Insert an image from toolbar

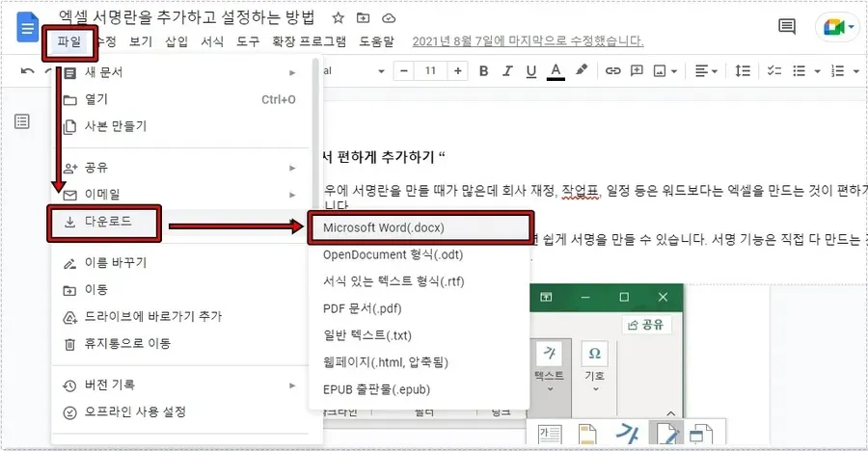(660, 71)
